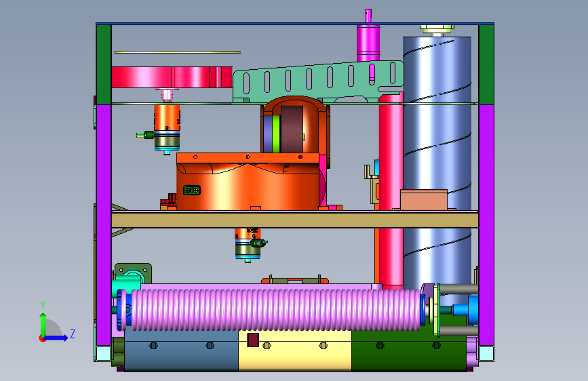Pick the magenta shaft protruding through the top
Image resolution: width=588 pixels, height=381 pixels.
pos(368,35)
